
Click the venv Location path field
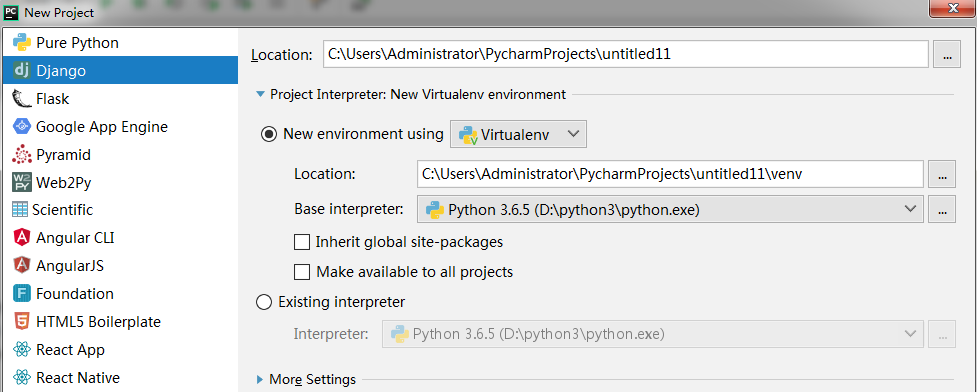(670, 174)
